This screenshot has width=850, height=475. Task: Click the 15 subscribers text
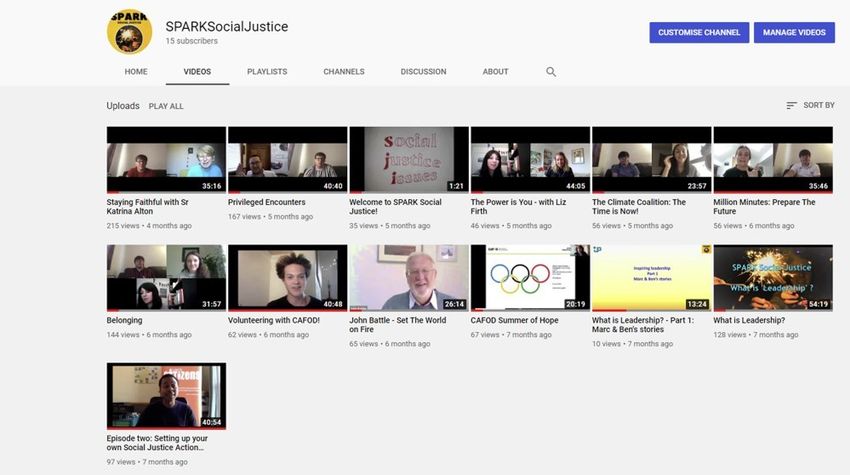[x=191, y=41]
